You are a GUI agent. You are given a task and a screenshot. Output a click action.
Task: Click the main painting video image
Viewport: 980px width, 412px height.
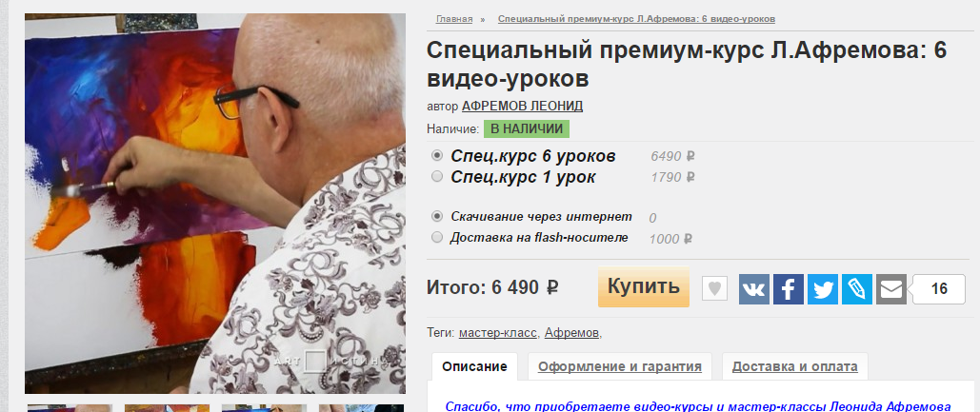pyautogui.click(x=215, y=204)
